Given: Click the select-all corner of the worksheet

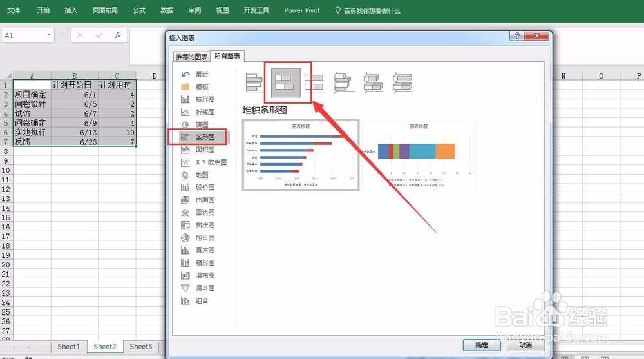Looking at the screenshot, I should (x=6, y=75).
